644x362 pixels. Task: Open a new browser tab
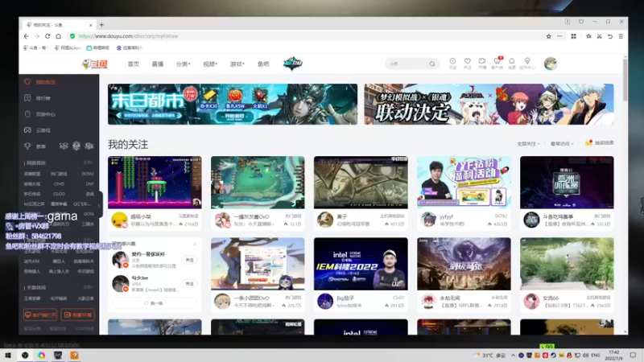click(102, 25)
